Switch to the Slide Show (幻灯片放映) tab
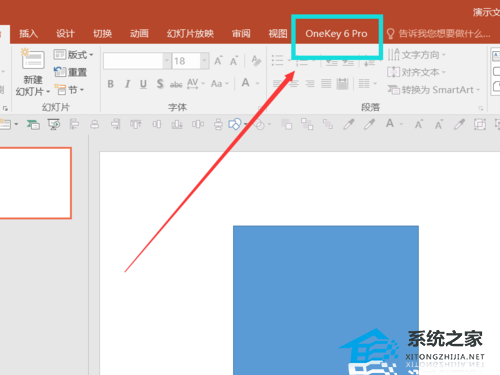The image size is (500, 375). pos(190,34)
